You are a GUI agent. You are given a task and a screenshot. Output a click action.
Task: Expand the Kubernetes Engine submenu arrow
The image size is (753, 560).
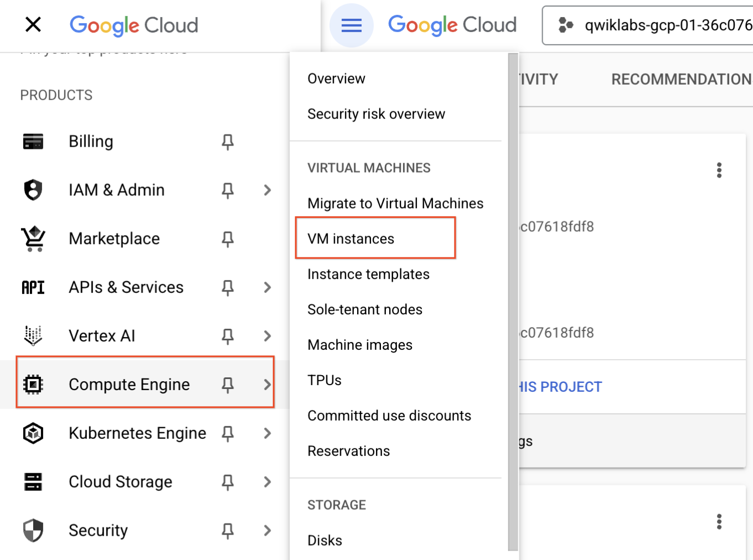(x=267, y=433)
